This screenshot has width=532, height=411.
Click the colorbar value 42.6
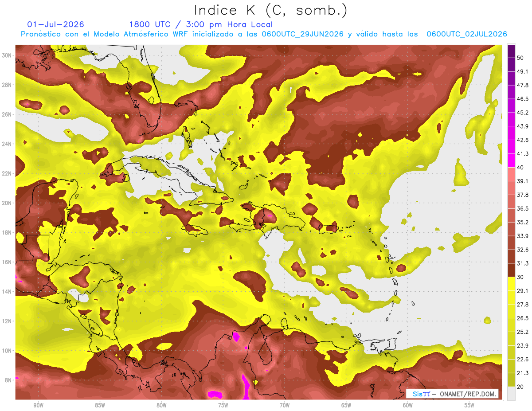click(x=522, y=140)
